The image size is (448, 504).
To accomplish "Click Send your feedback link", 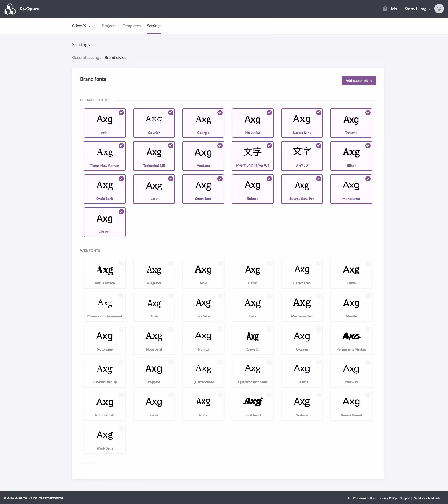I will (427, 498).
